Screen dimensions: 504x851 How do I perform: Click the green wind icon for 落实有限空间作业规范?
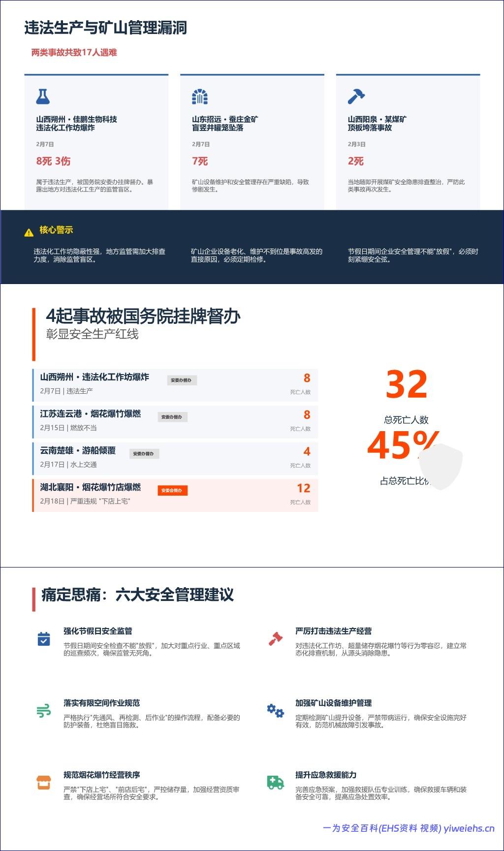44,710
